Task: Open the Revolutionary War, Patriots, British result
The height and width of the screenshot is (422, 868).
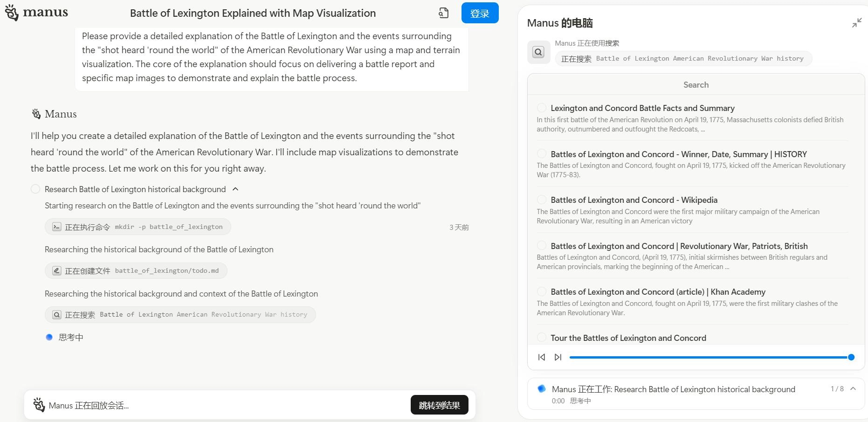Action: [679, 246]
